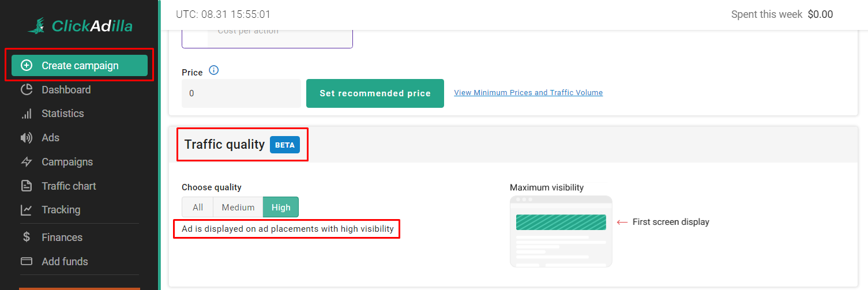Click the Price input field
868x290 pixels.
(x=241, y=93)
